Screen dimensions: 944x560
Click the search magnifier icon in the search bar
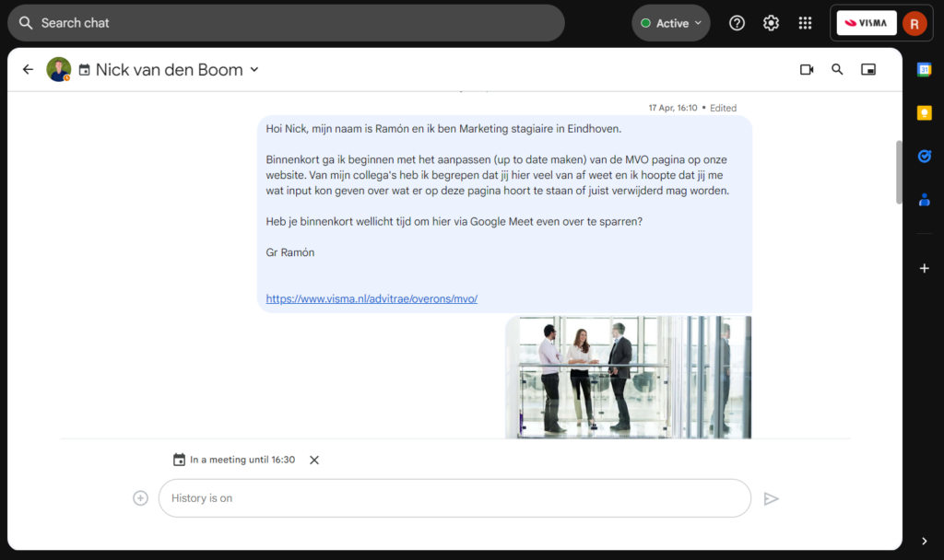[x=26, y=23]
